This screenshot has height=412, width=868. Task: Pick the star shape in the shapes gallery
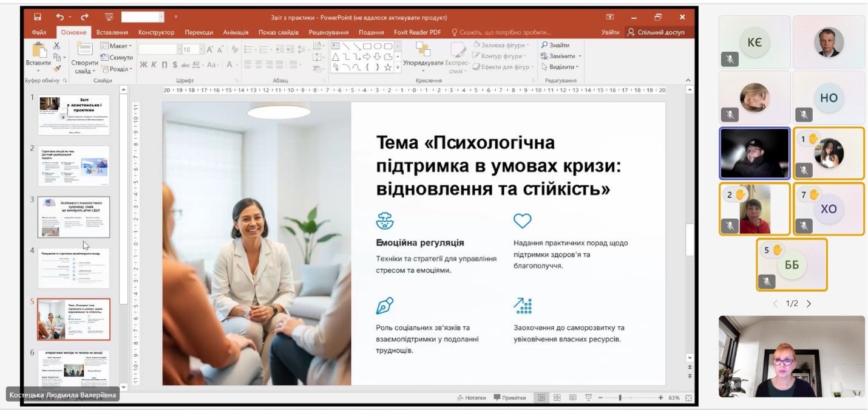click(x=388, y=67)
